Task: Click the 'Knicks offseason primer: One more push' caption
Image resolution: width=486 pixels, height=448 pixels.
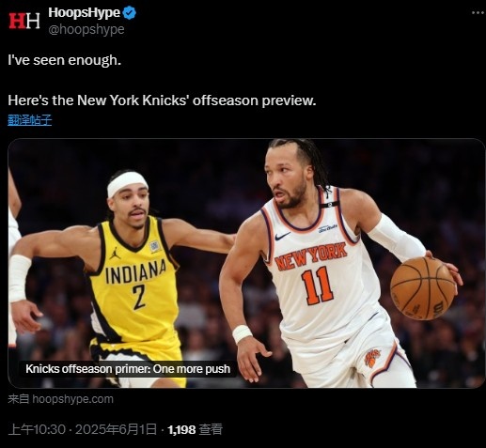Action: [x=128, y=369]
